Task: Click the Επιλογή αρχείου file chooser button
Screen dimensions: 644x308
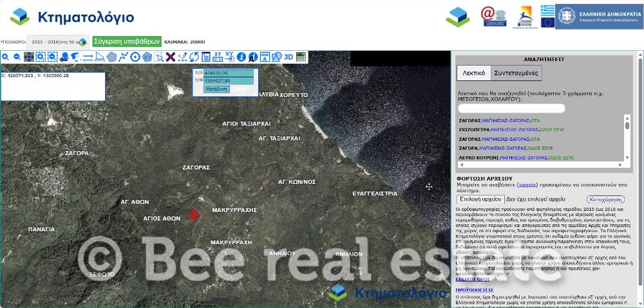Action: (x=480, y=199)
